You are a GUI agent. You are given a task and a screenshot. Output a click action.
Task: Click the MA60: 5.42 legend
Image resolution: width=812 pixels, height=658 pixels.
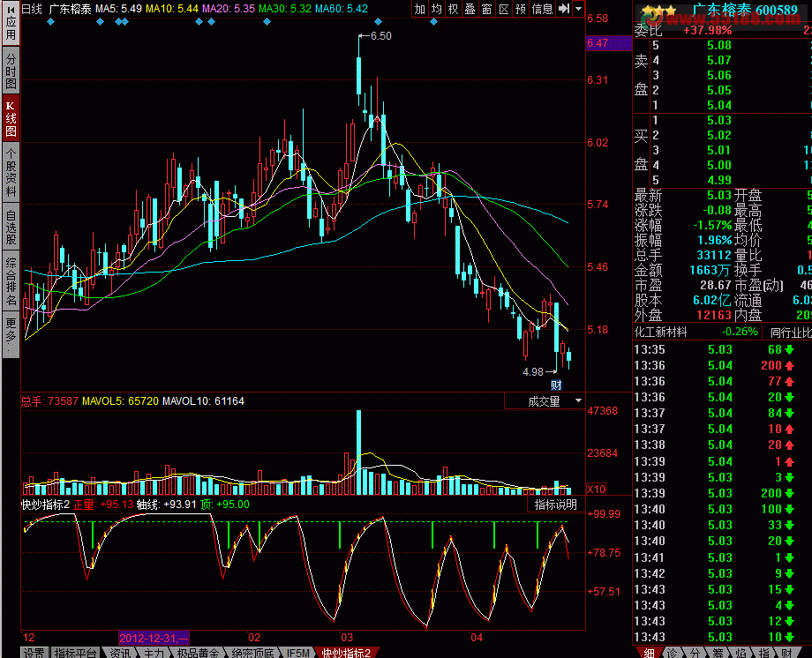pos(342,9)
